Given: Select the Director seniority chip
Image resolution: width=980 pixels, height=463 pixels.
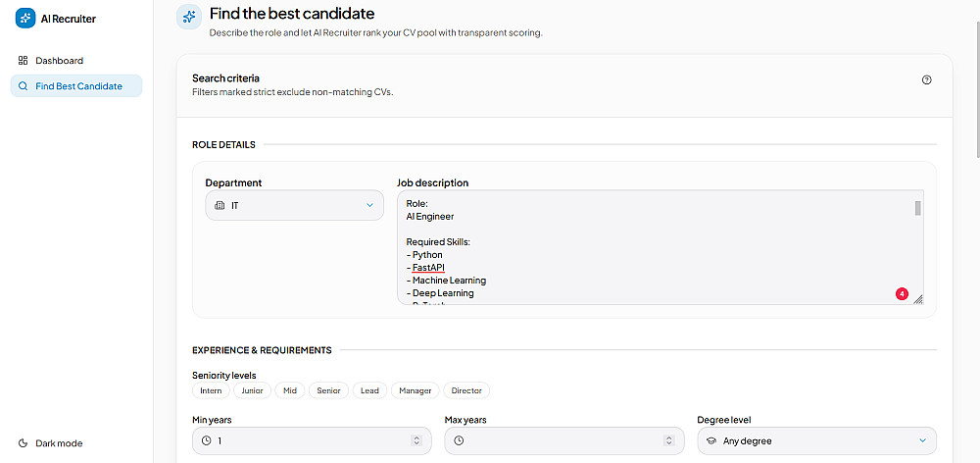Looking at the screenshot, I should 466,390.
